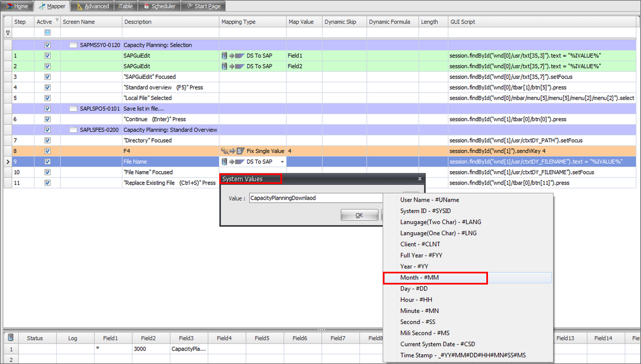Viewport: 641px width, 364px height.
Task: Click the Mapping Type column header
Action: coord(252,22)
